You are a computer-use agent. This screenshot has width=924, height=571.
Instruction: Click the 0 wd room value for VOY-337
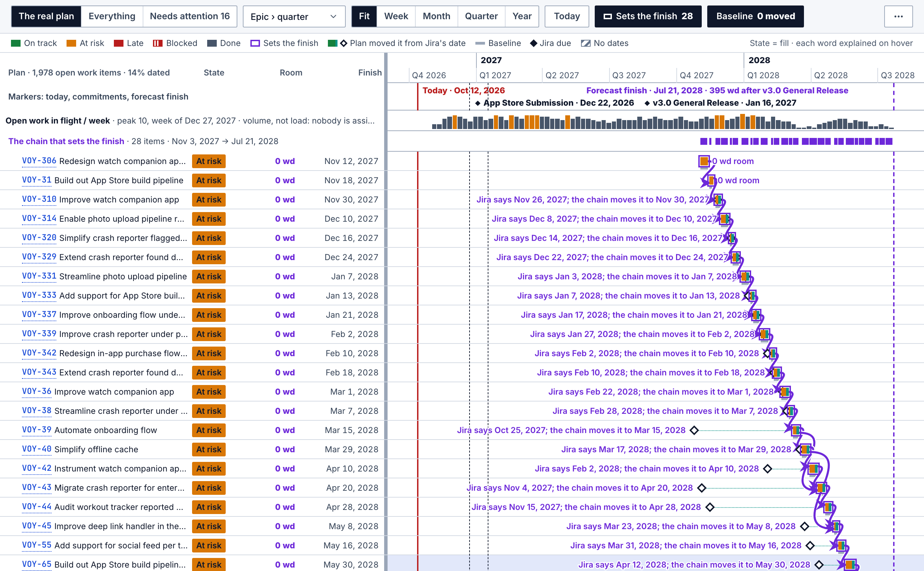point(285,315)
